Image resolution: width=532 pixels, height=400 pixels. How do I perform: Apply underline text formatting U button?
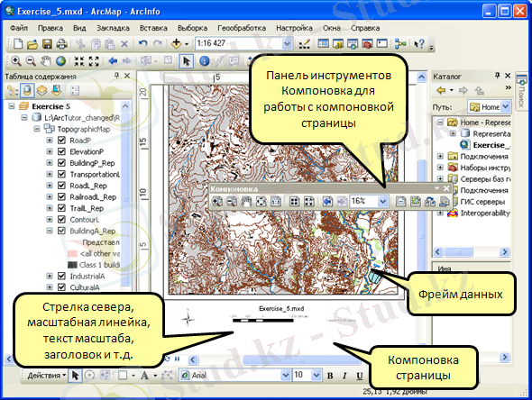(x=359, y=376)
